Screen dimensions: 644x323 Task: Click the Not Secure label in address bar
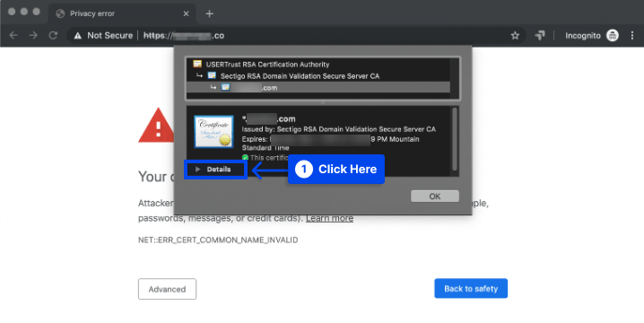point(109,36)
